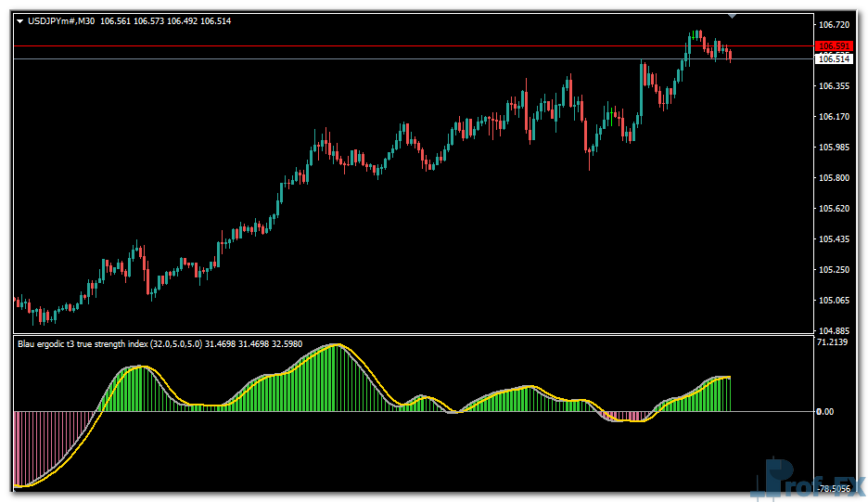This screenshot has height=502, width=868.
Task: Click the 105.800 price scale value
Action: click(x=835, y=178)
